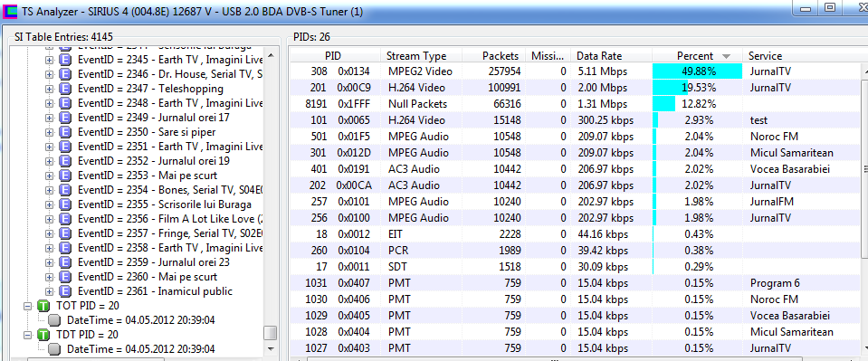Click the MPEG2 Video stream type cell
Screen dimensions: 868x361
click(x=420, y=71)
